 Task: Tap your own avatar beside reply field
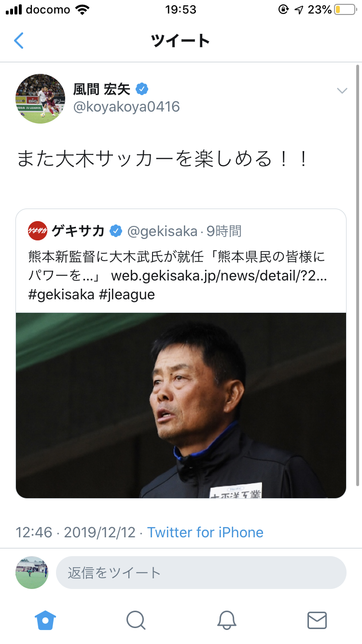(x=32, y=573)
